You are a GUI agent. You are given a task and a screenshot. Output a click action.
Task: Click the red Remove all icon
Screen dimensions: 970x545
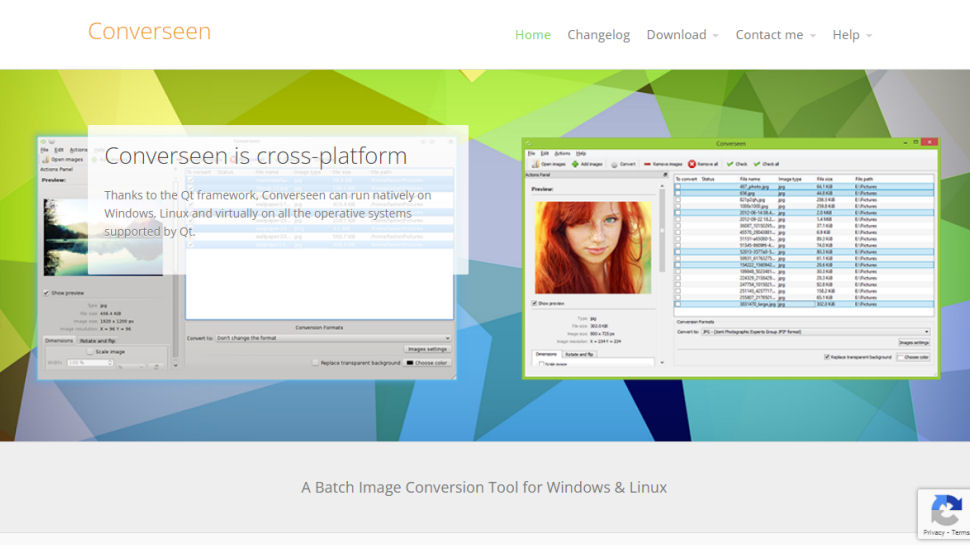(692, 164)
